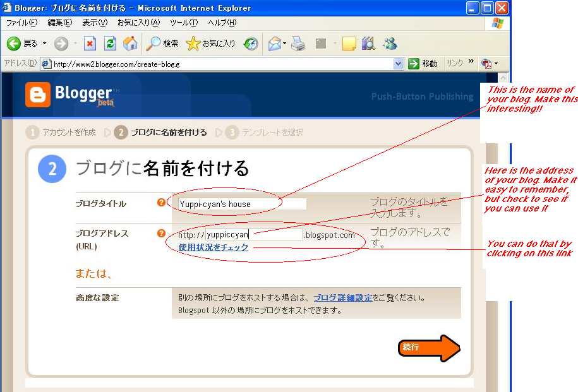Open the PDF toolbar dropdown arrow
This screenshot has width=578, height=392.
(x=496, y=63)
